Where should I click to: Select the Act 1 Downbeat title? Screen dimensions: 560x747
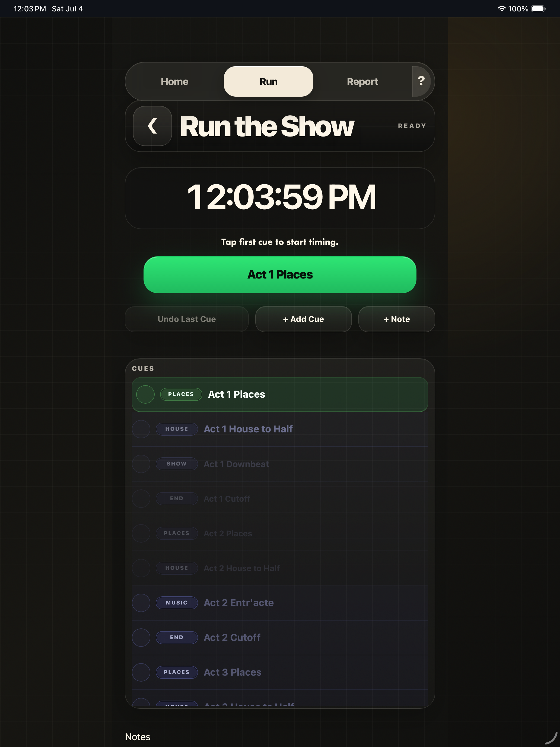(x=236, y=464)
